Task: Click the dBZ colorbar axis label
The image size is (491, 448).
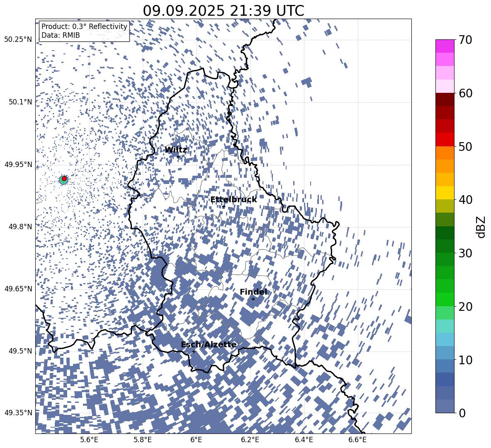Action: [481, 227]
